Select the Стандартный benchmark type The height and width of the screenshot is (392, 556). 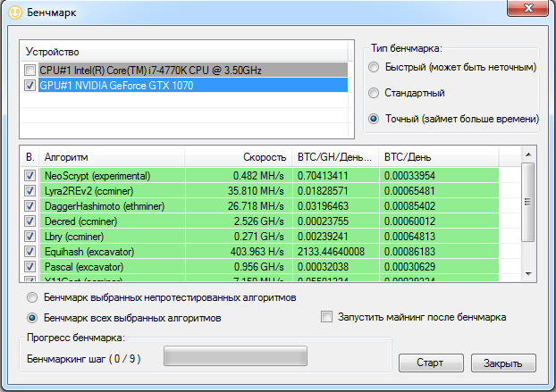(x=374, y=93)
